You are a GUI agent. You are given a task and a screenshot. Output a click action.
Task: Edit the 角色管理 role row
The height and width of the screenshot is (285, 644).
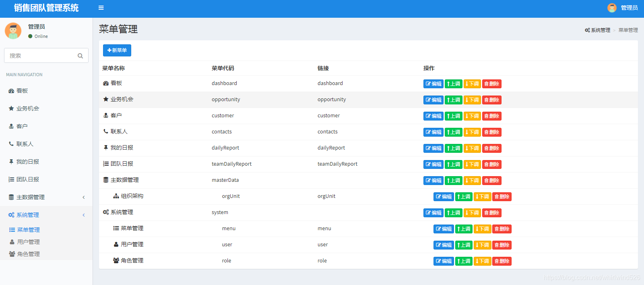pos(444,261)
